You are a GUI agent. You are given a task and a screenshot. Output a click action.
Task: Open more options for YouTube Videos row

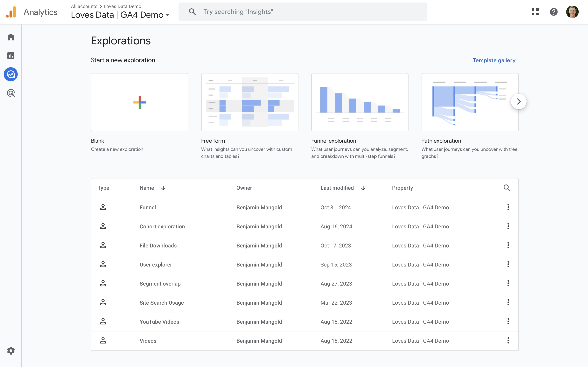click(x=508, y=321)
